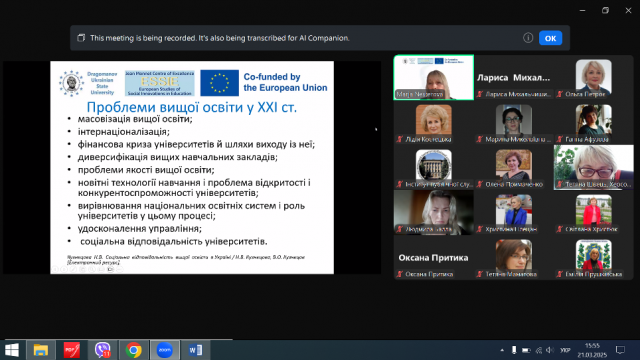Select the Емілія tile with the coat of arms

(593, 257)
